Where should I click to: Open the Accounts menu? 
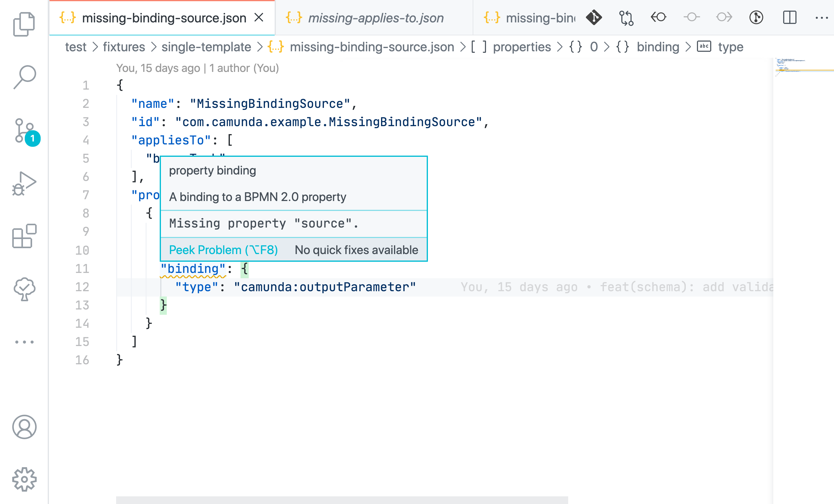24,427
